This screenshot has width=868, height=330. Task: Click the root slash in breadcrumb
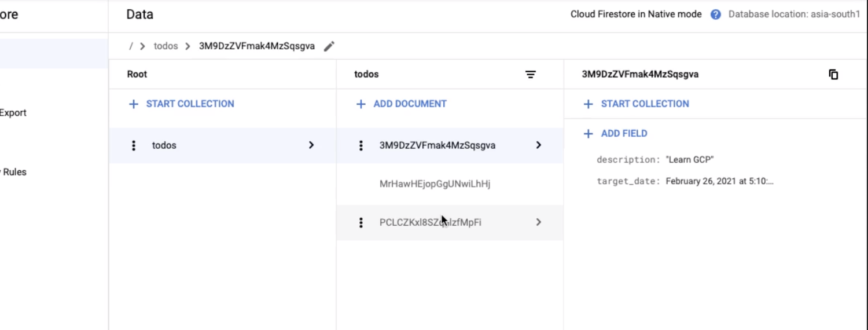click(131, 46)
